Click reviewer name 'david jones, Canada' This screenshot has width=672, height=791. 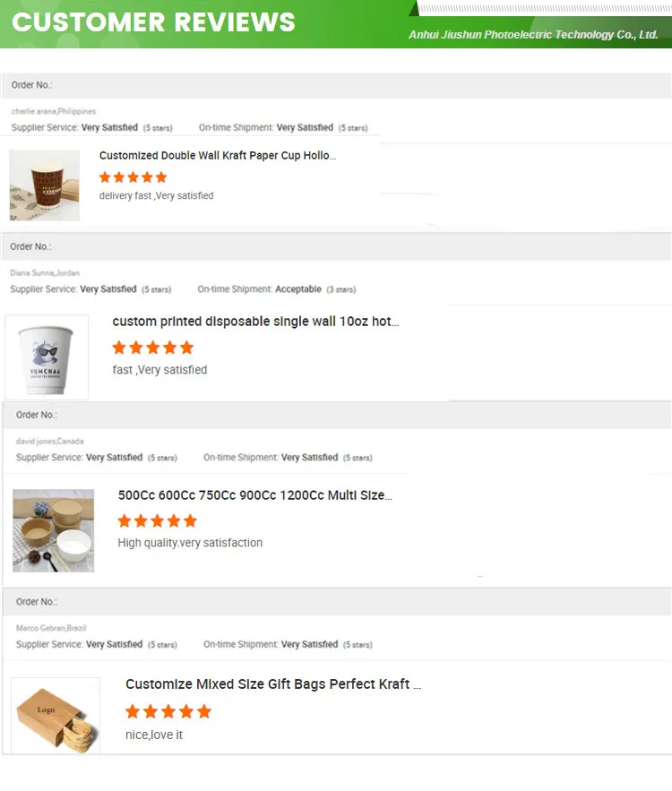[50, 442]
